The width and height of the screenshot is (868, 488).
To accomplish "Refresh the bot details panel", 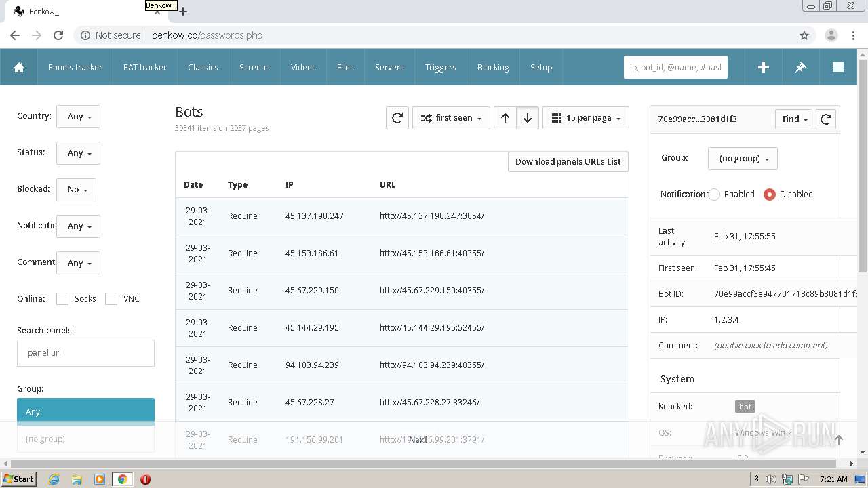I will point(825,119).
